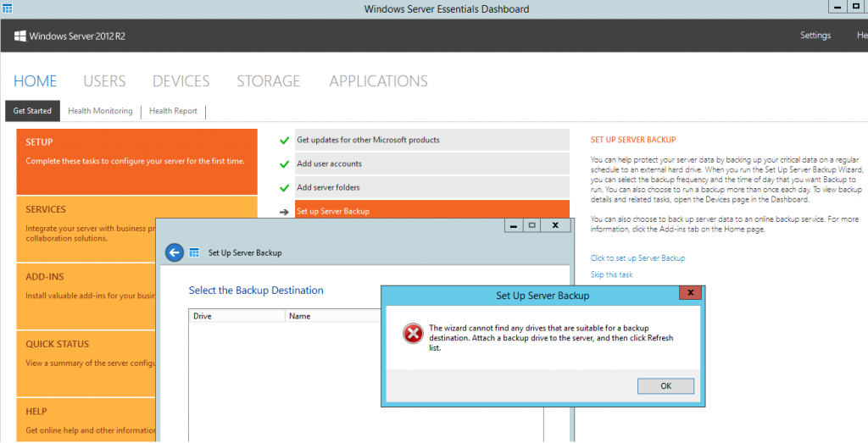The width and height of the screenshot is (868, 443).
Task: Select the 'Add user accounts' task
Action: (431, 163)
